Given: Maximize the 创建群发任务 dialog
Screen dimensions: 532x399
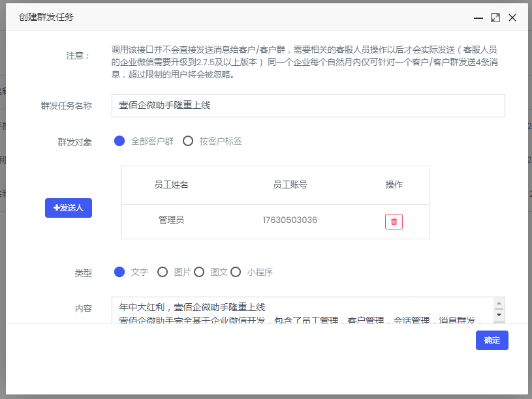Looking at the screenshot, I should (x=495, y=18).
